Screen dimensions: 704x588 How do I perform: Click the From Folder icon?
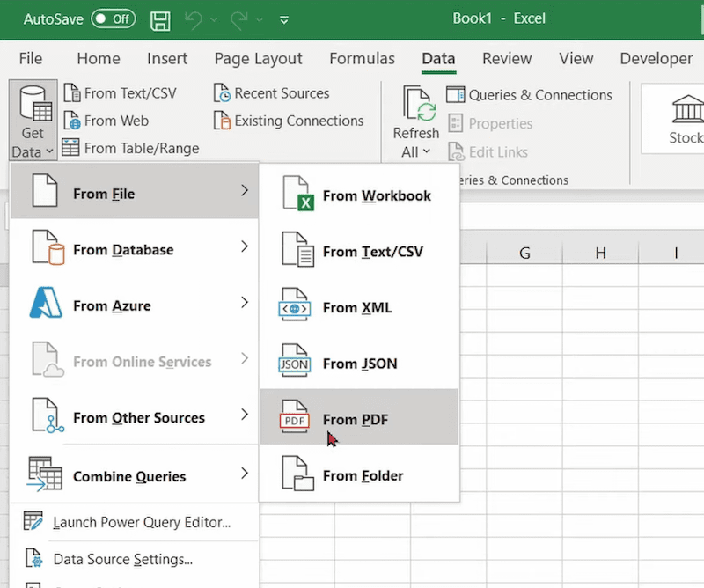(x=297, y=474)
